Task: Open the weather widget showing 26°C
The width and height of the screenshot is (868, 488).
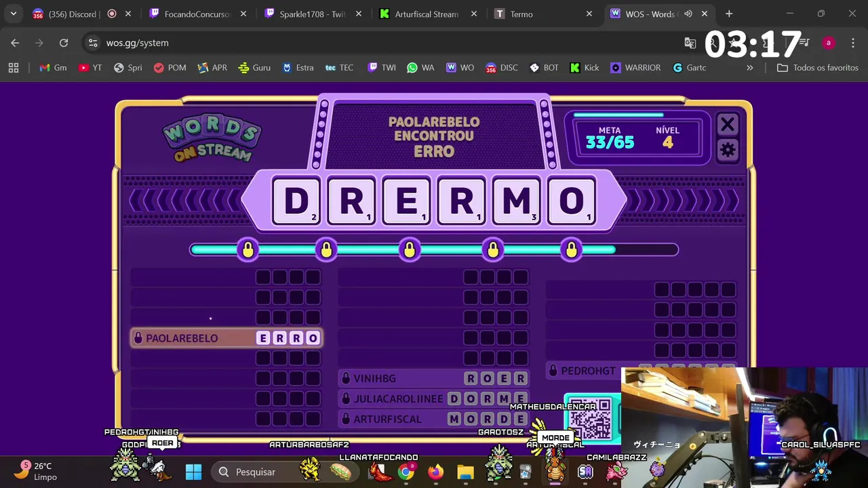Action: (37, 471)
